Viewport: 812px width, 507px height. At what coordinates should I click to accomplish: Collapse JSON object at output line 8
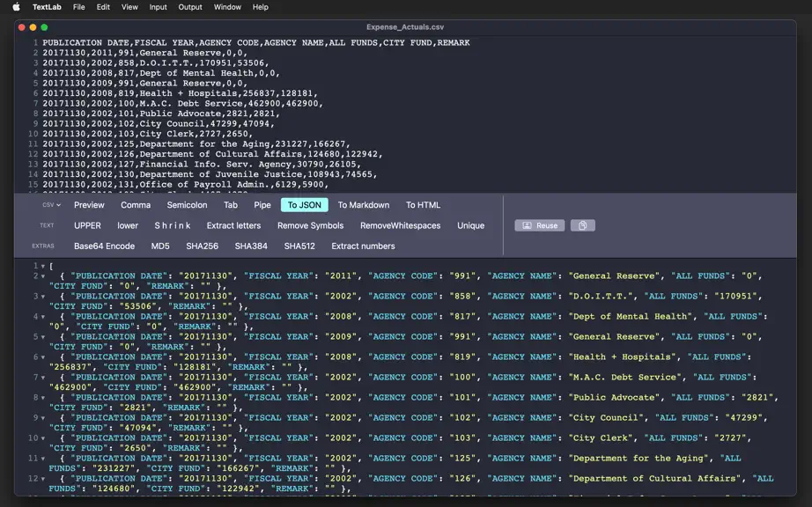point(43,398)
